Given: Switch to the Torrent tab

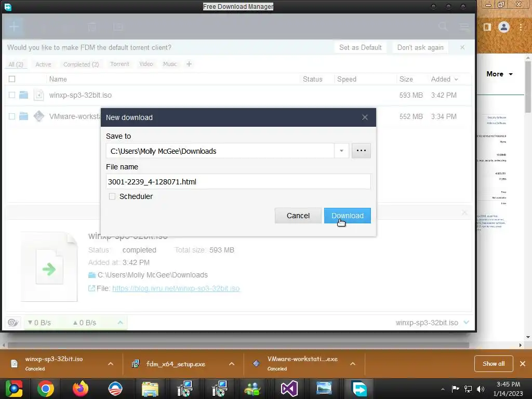Looking at the screenshot, I should click(119, 64).
